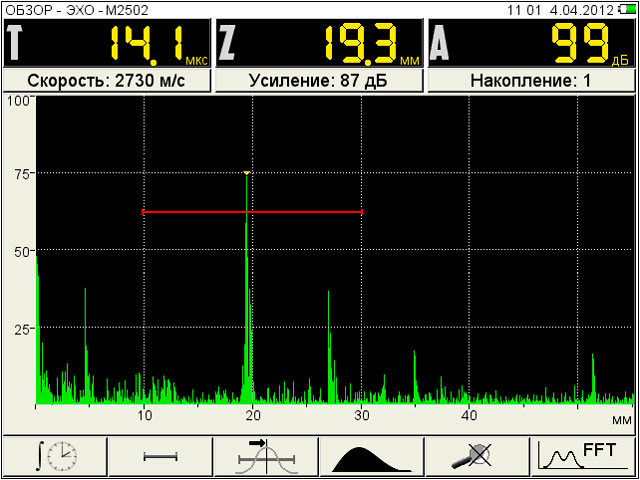Click the 75 label on vertical axis
Viewport: 640px width, 480px height.
(17, 174)
